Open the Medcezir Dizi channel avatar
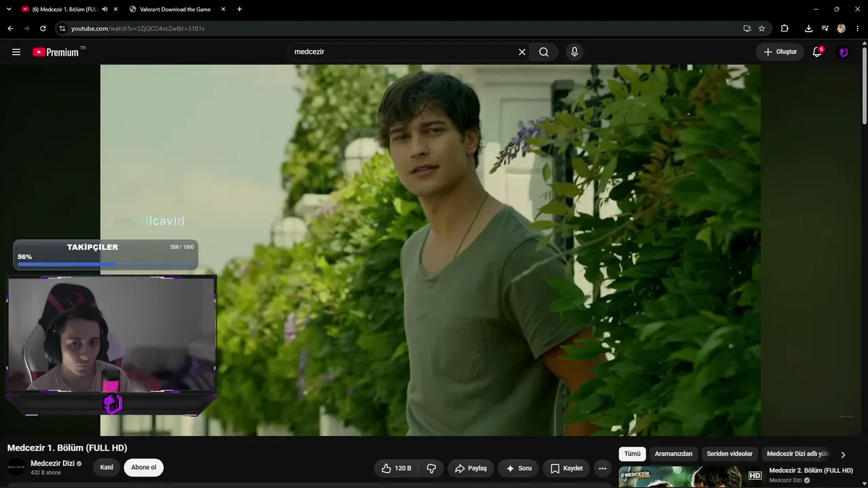Screen dimensions: 868x488 tap(16, 467)
